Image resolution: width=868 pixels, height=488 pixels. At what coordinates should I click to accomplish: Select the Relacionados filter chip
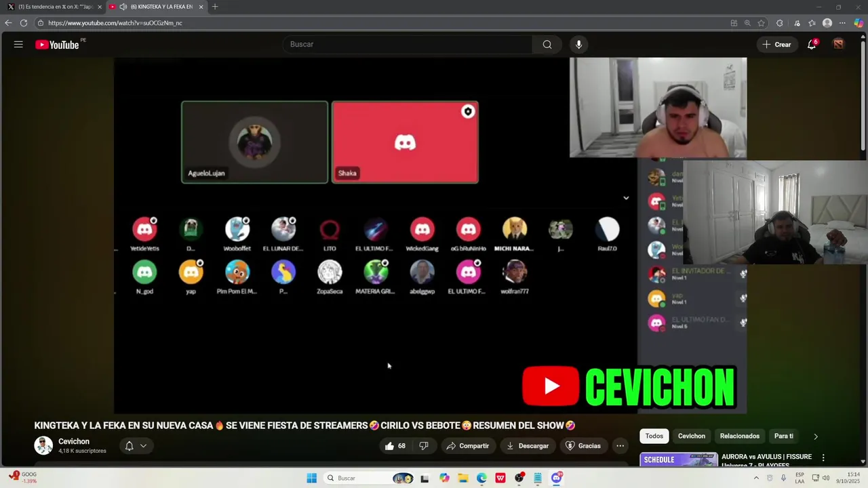pos(740,436)
